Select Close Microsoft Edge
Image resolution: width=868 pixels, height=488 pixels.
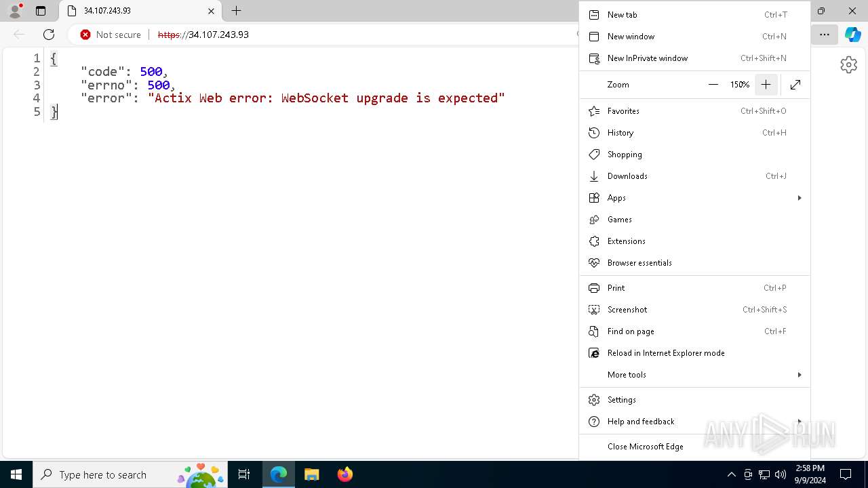pyautogui.click(x=694, y=447)
